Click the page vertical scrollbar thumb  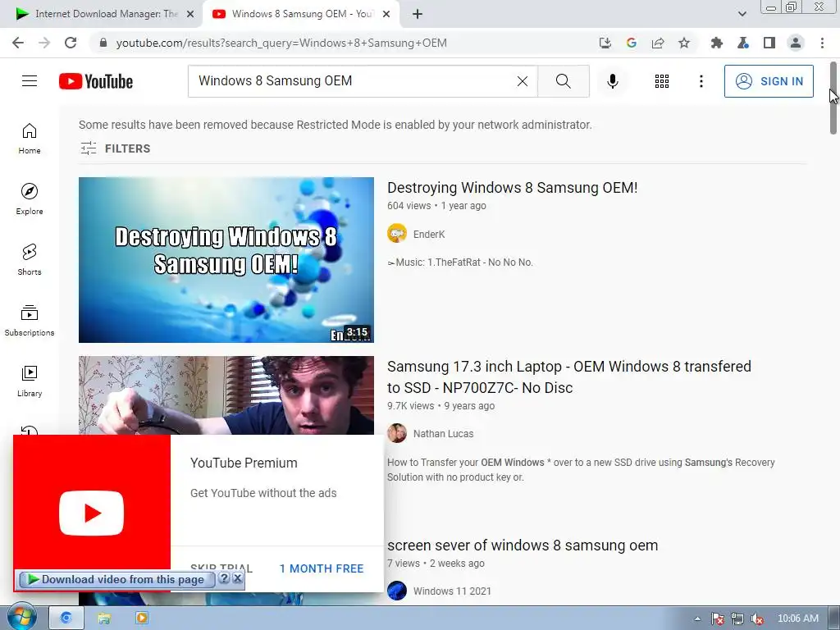(833, 98)
